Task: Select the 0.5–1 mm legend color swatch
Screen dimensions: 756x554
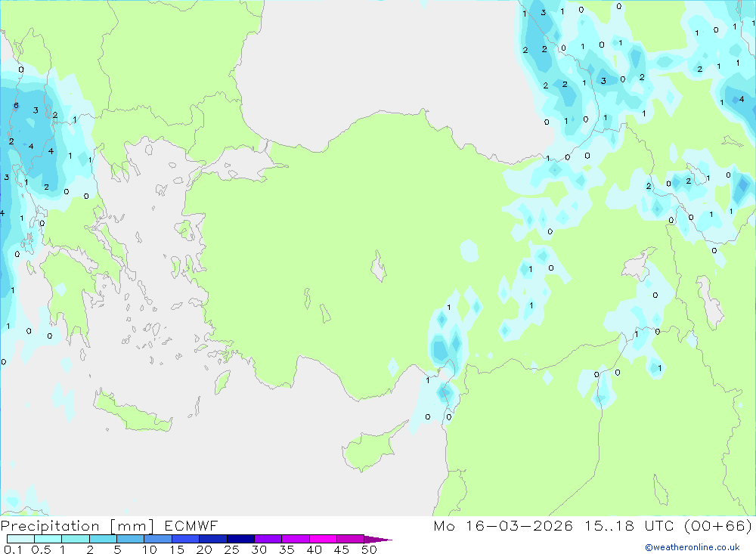Action: (48, 539)
